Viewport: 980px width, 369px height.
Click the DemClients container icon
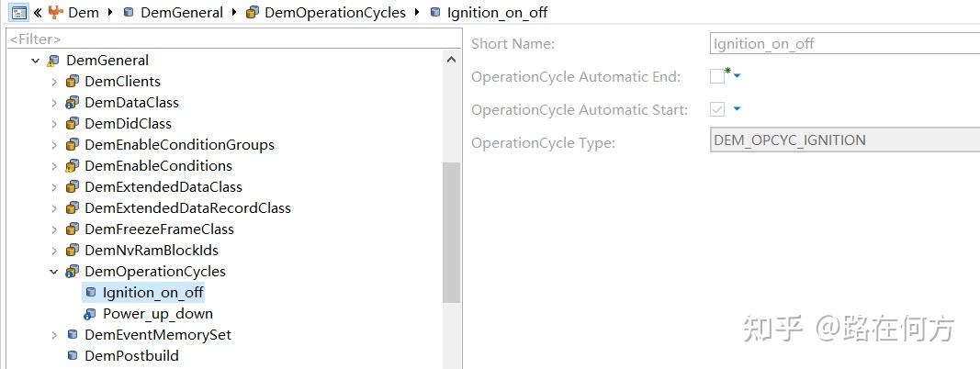(73, 82)
